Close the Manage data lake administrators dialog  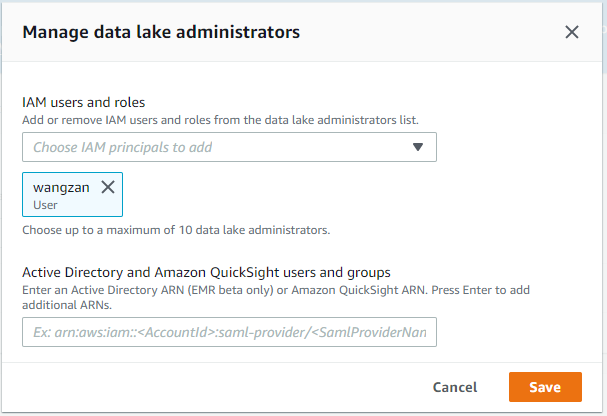tap(572, 32)
